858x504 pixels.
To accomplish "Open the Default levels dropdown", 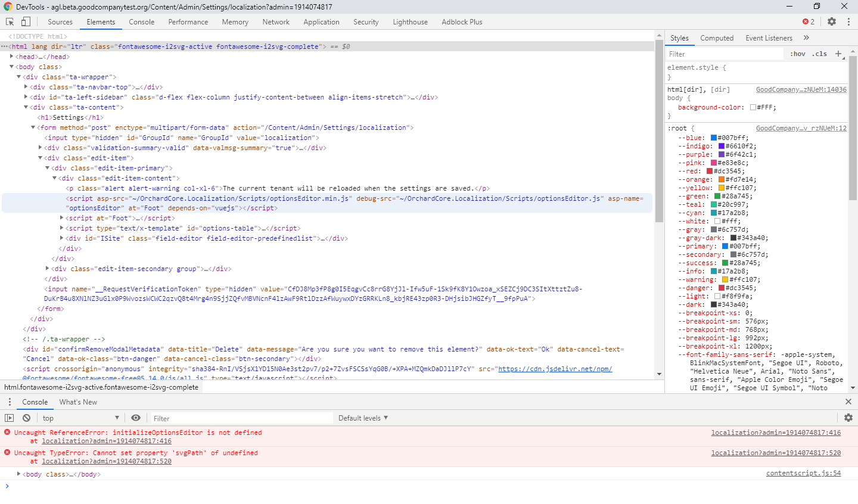I will pyautogui.click(x=362, y=418).
